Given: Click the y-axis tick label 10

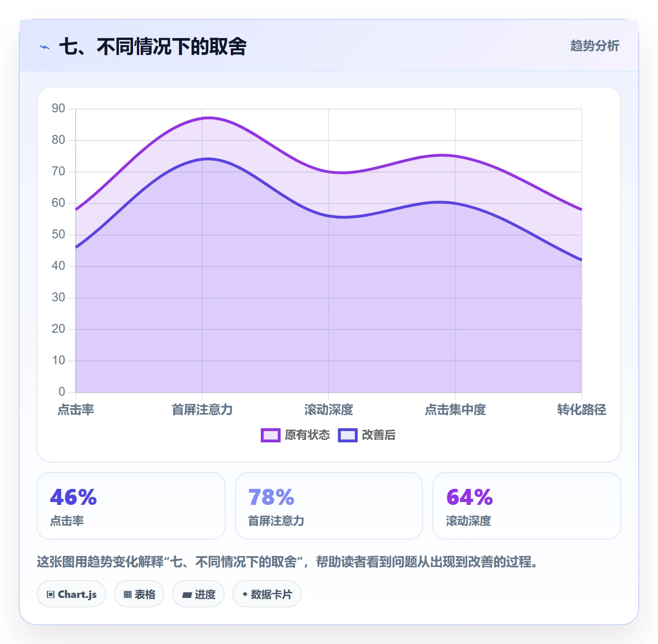Looking at the screenshot, I should pyautogui.click(x=58, y=361).
